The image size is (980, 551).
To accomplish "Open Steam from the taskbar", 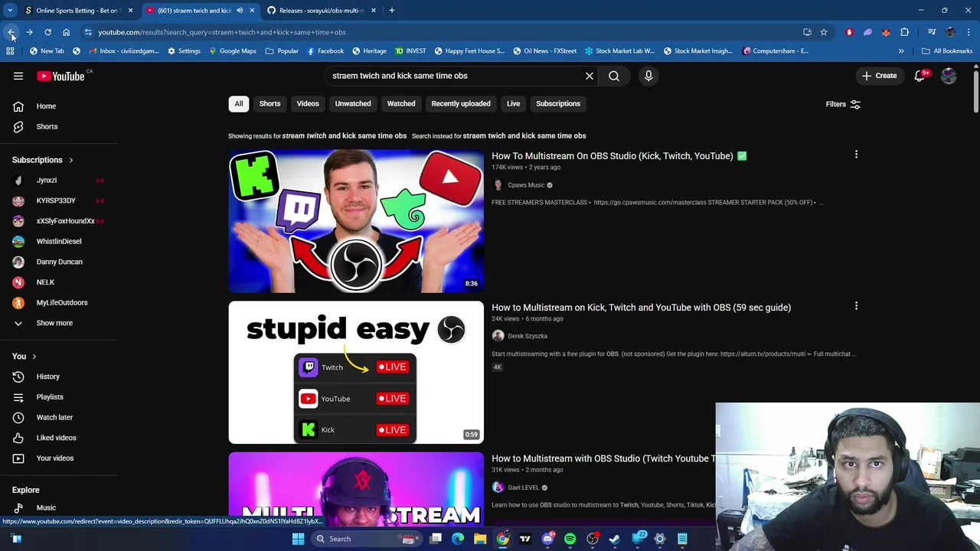I will (x=615, y=539).
